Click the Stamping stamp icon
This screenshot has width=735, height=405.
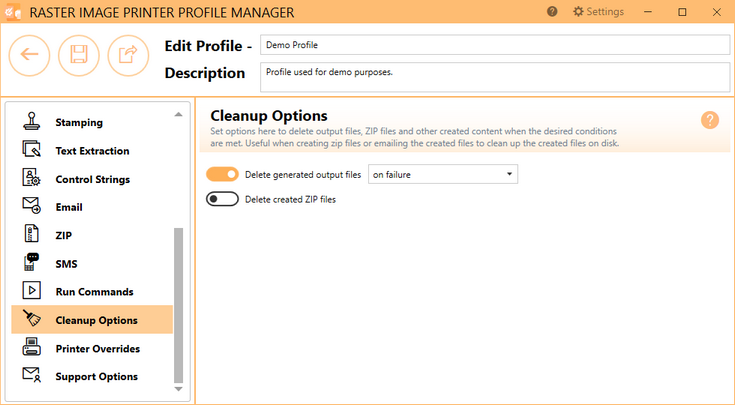pos(31,121)
